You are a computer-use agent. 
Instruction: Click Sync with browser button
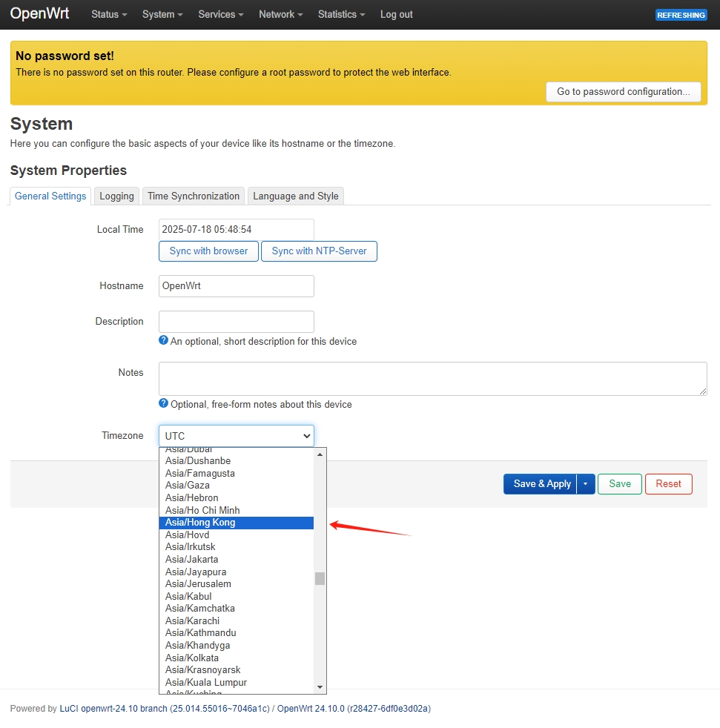tap(208, 251)
